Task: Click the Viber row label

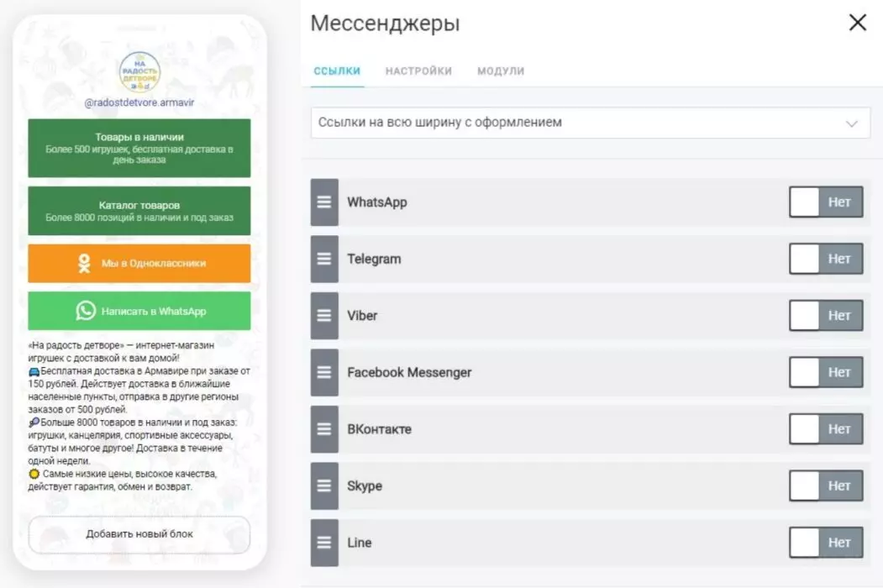Action: [x=362, y=315]
